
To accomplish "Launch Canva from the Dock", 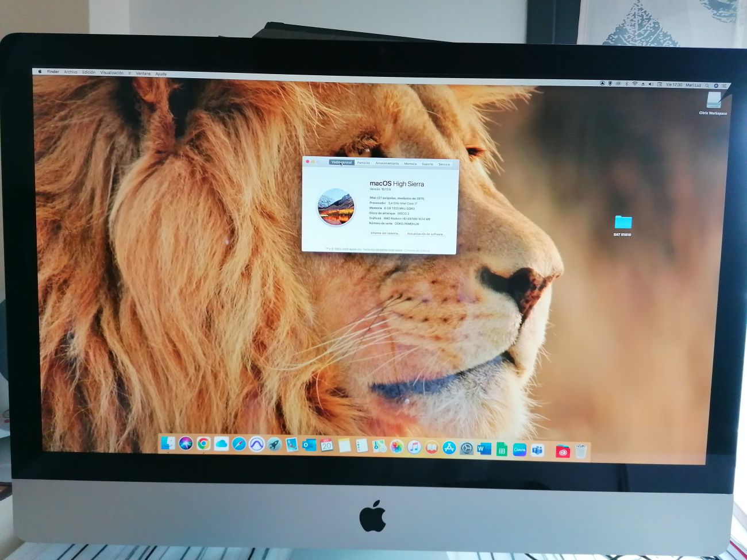I will (519, 450).
